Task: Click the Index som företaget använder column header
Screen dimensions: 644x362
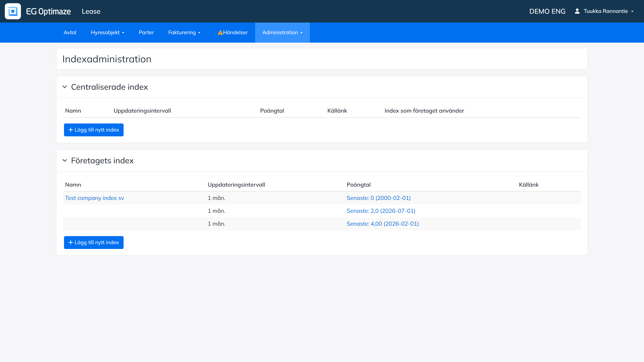Action: tap(424, 111)
